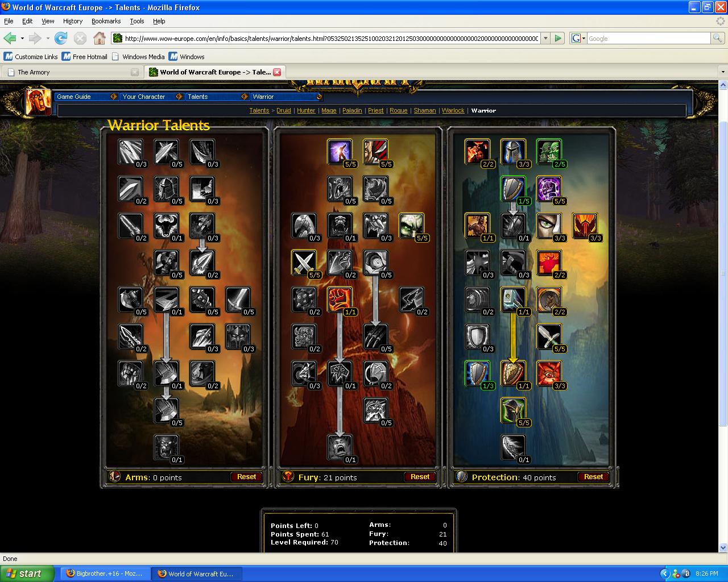The image size is (728, 582).
Task: Open the History menu
Action: [73, 21]
